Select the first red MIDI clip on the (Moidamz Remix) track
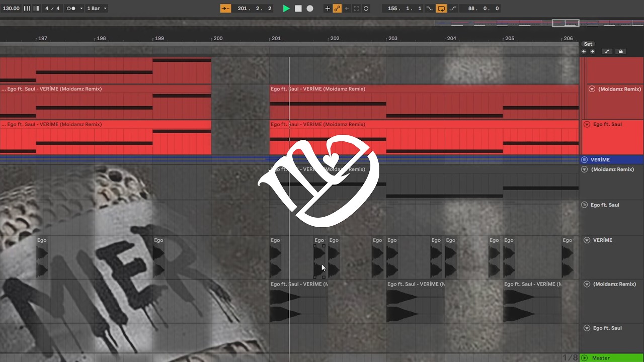The height and width of the screenshot is (362, 644). (106, 102)
